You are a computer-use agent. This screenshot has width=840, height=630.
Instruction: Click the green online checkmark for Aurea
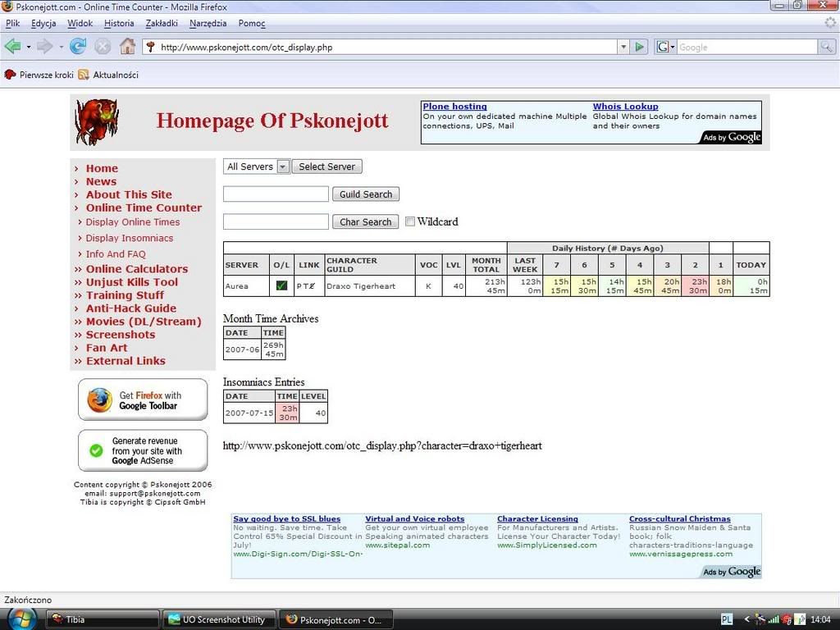point(281,285)
